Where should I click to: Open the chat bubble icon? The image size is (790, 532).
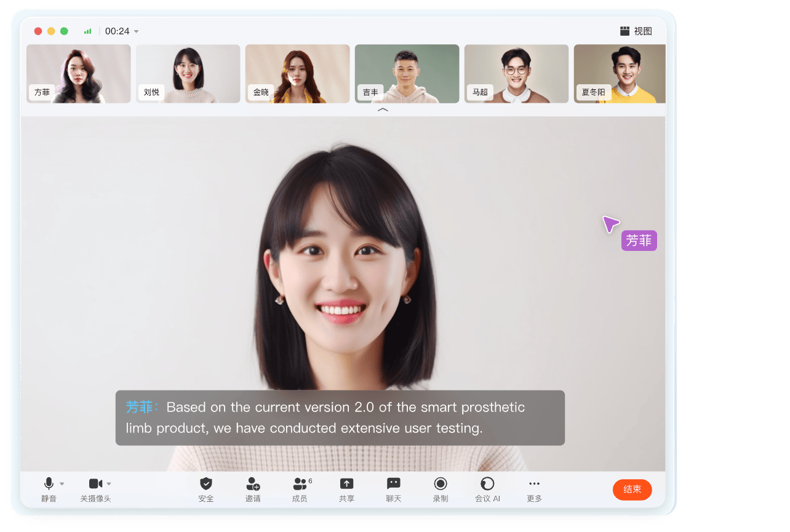coord(394,483)
